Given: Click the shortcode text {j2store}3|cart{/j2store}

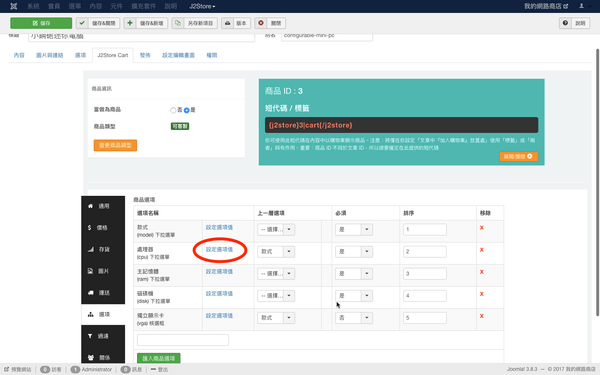Looking at the screenshot, I should (x=310, y=125).
